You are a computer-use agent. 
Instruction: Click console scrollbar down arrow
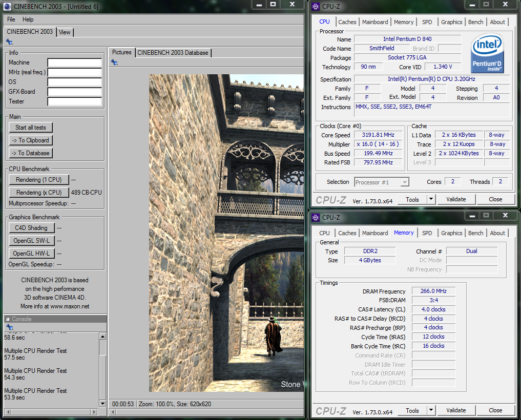tap(102, 404)
